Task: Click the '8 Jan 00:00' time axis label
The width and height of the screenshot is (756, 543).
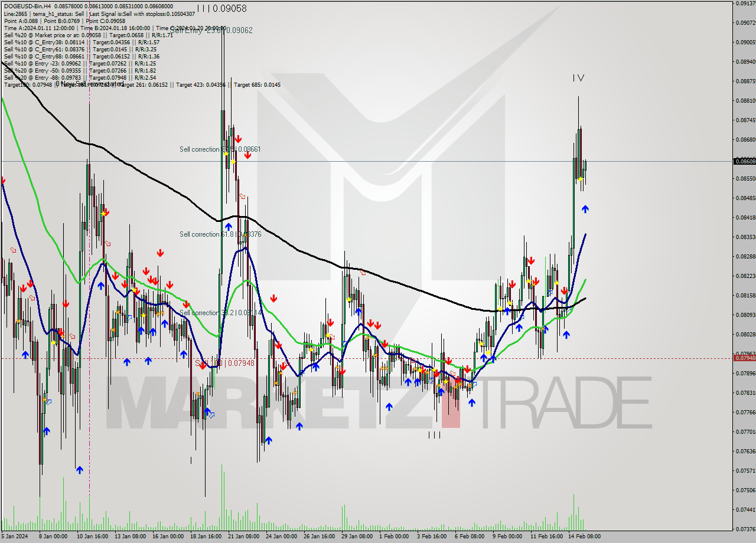Action: click(53, 537)
